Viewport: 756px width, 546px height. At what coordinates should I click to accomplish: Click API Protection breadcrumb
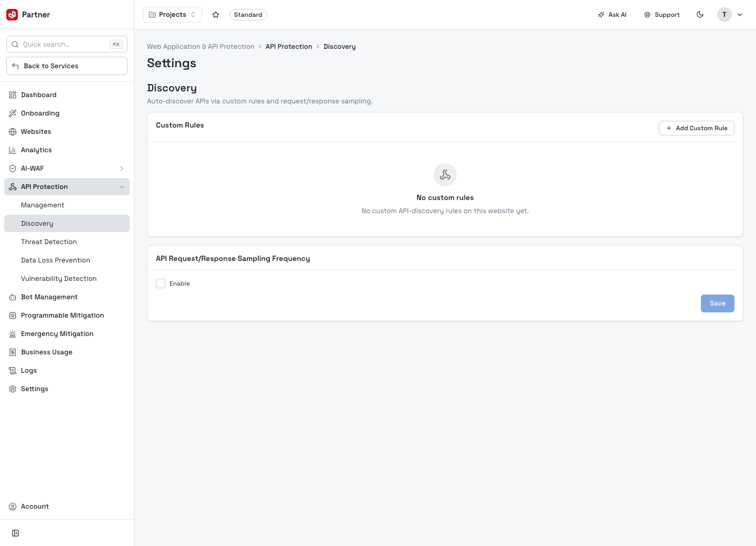click(289, 47)
